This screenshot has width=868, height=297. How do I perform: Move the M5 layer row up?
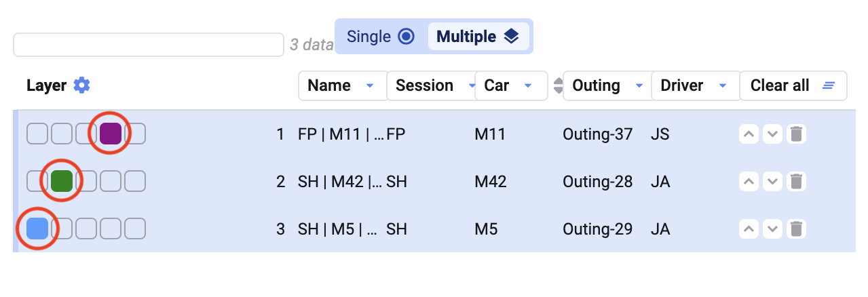[749, 229]
